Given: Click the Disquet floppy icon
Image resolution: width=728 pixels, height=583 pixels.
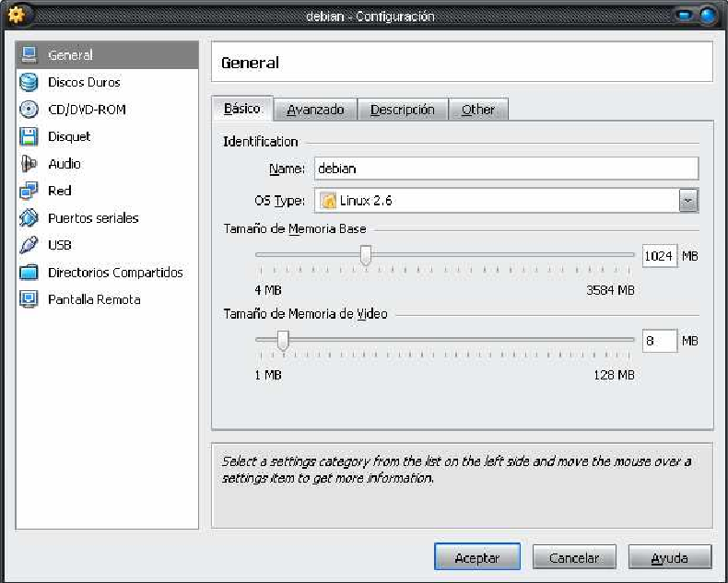Looking at the screenshot, I should pos(29,137).
